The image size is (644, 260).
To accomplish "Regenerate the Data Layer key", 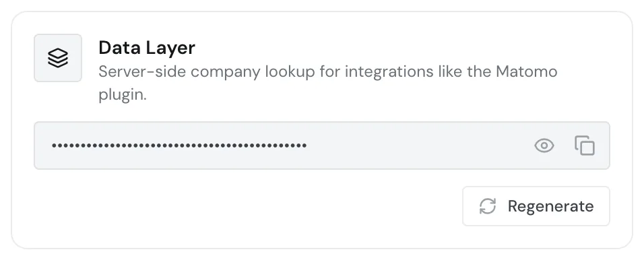I will point(536,206).
